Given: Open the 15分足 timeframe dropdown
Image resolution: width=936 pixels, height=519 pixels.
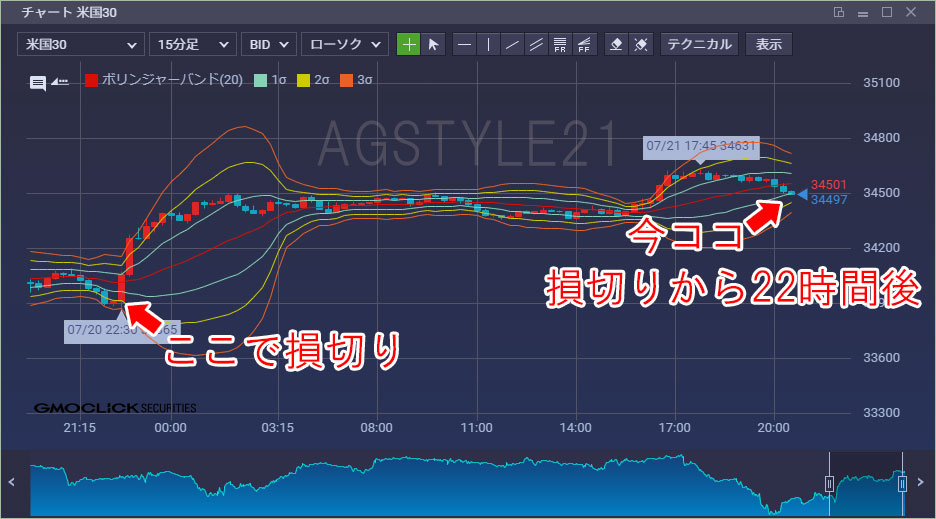Looking at the screenshot, I should 193,44.
